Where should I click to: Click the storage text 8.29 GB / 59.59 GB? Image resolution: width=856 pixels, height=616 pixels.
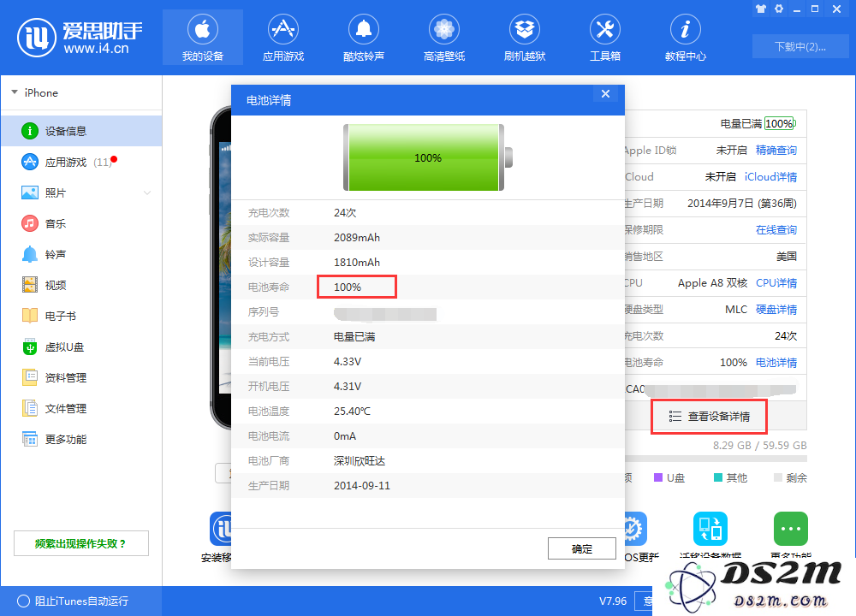coord(759,445)
